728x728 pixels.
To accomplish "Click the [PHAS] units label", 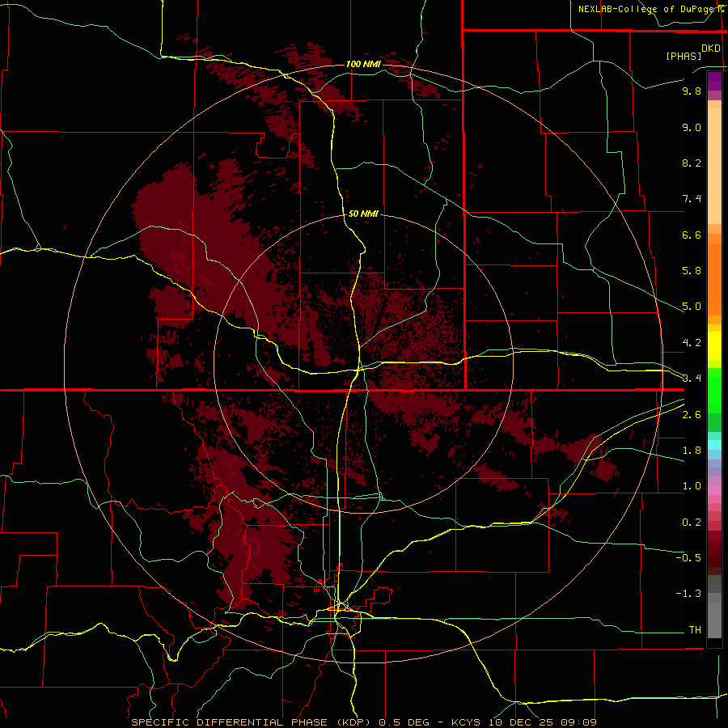I will pyautogui.click(x=684, y=56).
